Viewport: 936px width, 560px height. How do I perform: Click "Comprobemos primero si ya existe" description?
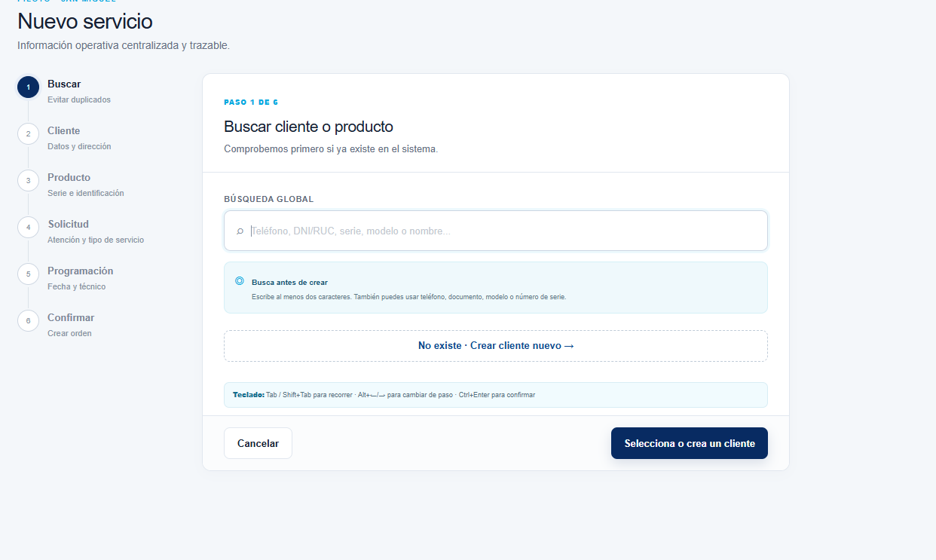(331, 149)
